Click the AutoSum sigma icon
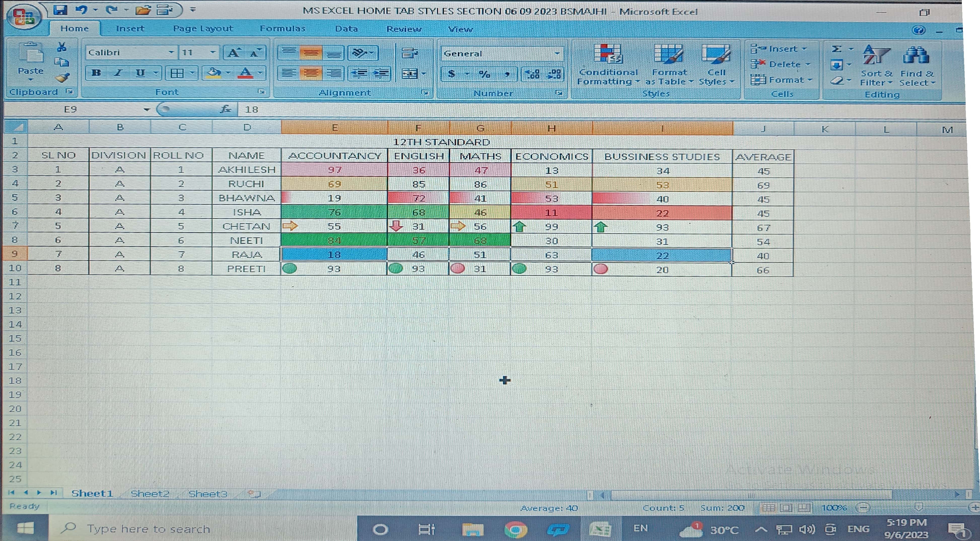 click(836, 49)
